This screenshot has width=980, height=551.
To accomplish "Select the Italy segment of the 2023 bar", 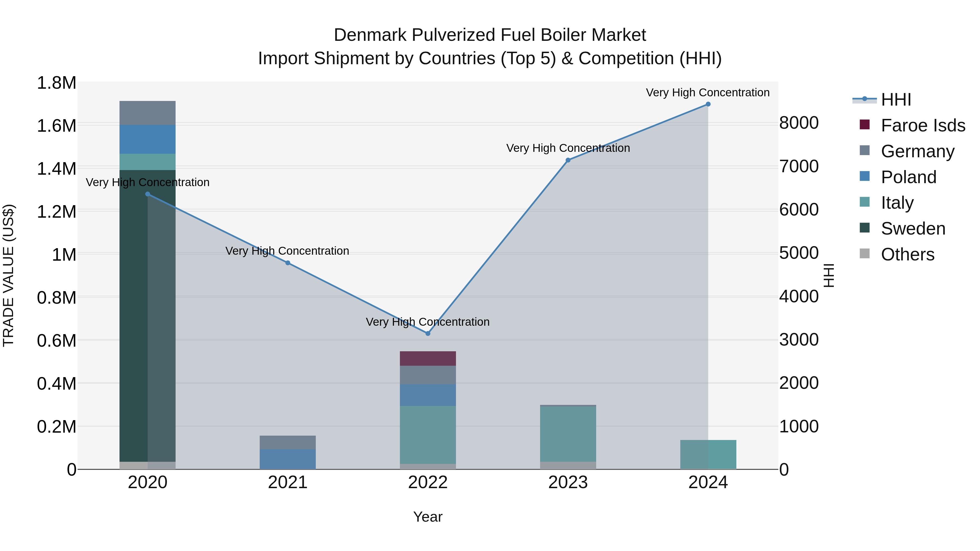I will click(568, 434).
